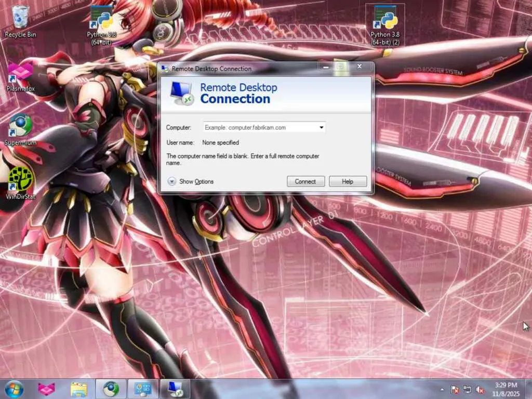This screenshot has width=532, height=399.
Task: Open the clock showing 3:29 PM
Action: (506, 389)
